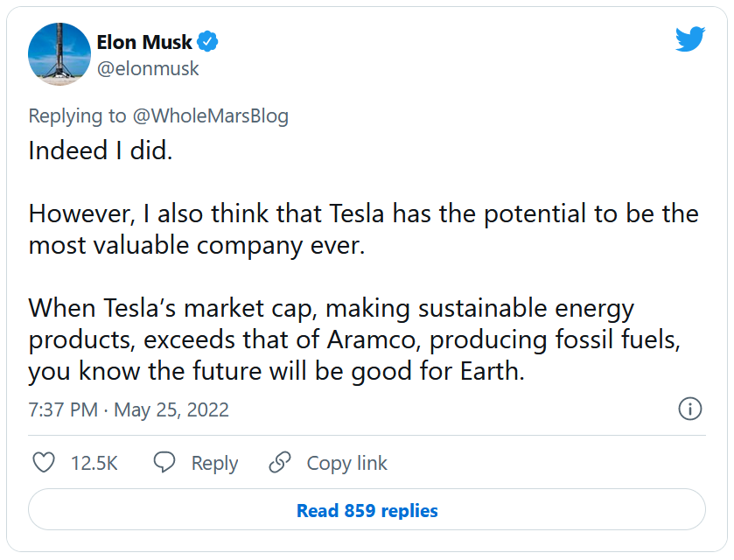Click the "Replying to" text

(79, 115)
